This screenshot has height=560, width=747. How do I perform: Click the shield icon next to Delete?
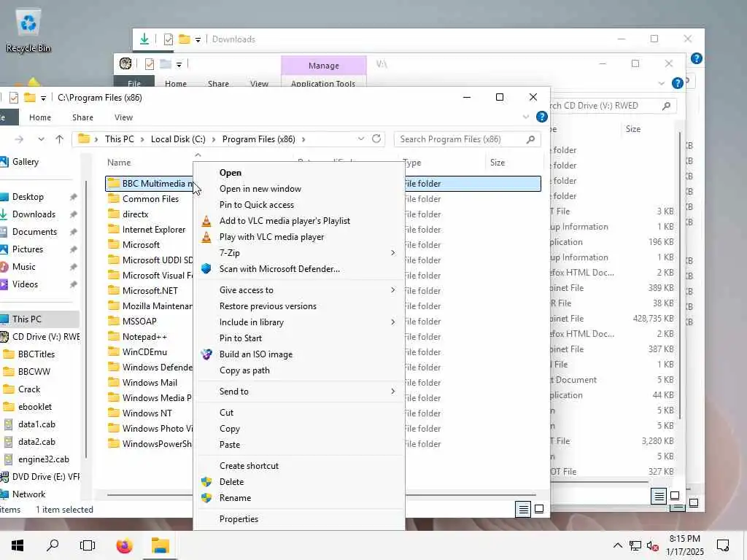tap(206, 482)
